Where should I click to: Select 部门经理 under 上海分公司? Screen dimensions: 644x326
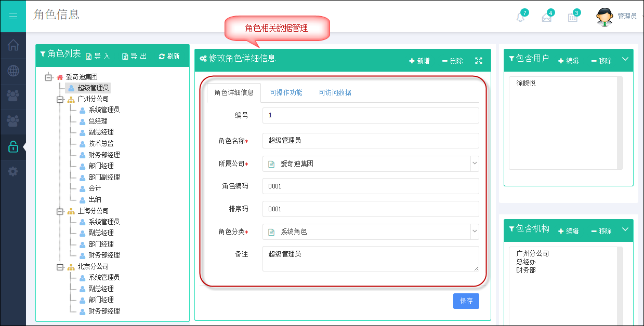point(101,244)
